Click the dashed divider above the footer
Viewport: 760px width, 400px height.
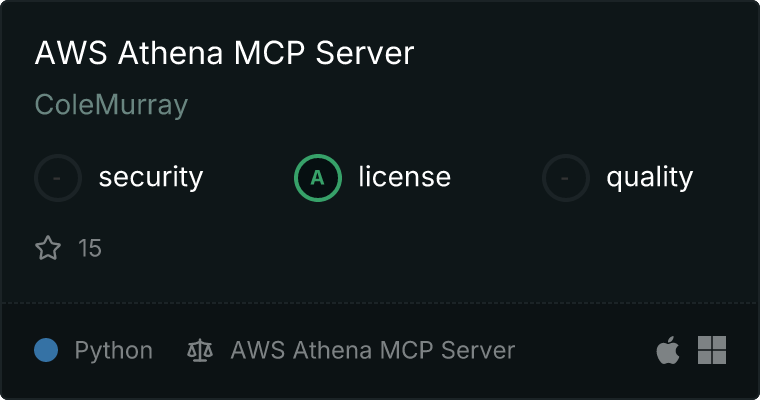click(x=380, y=302)
